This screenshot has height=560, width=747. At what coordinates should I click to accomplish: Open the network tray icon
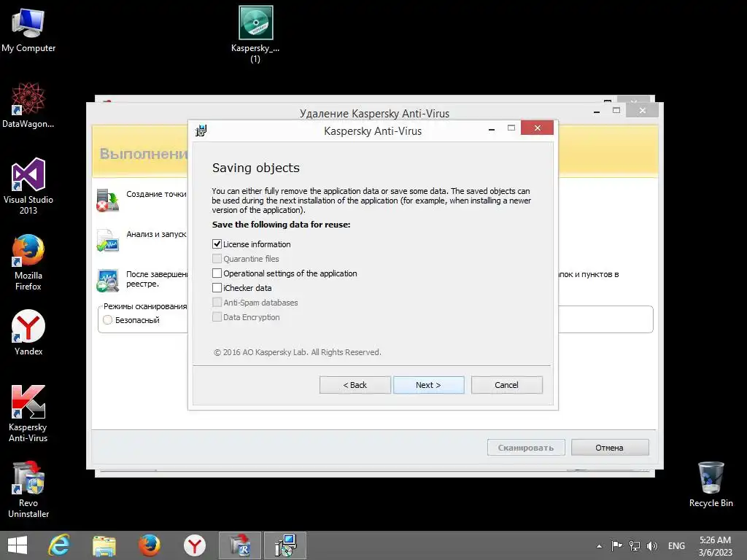(x=634, y=545)
